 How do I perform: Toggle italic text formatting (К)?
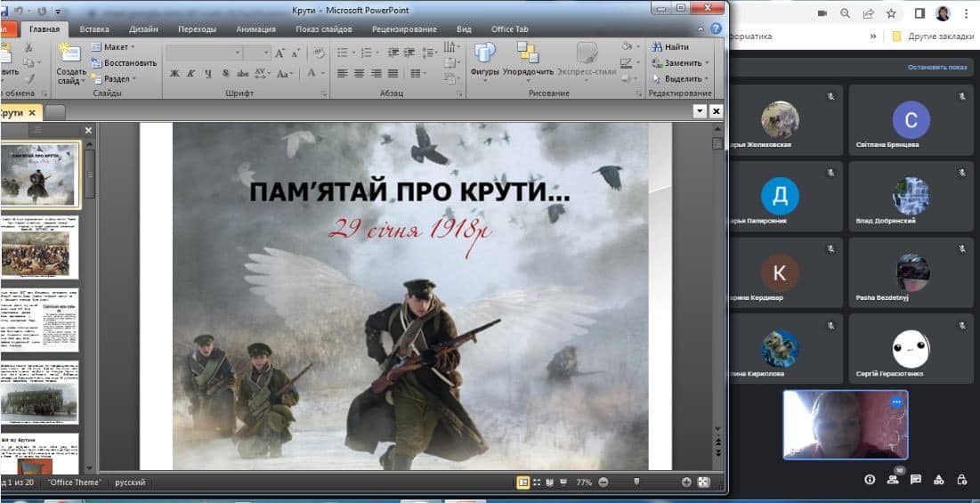click(190, 73)
